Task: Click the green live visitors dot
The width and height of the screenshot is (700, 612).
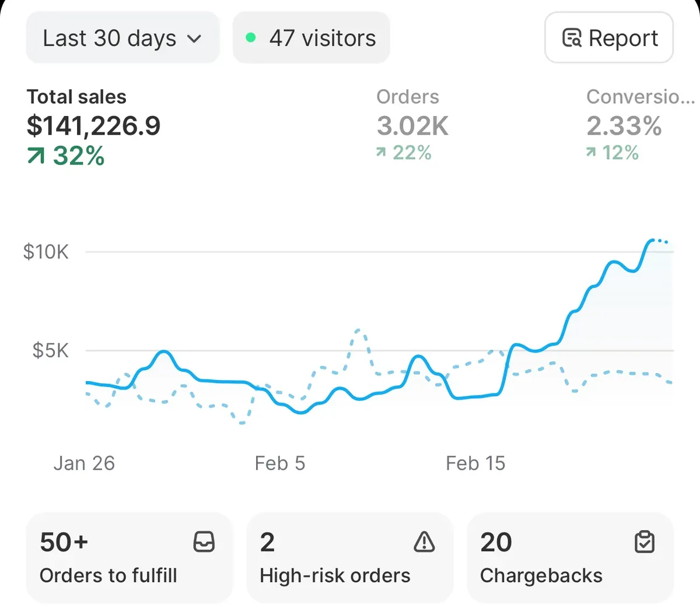Action: (x=251, y=38)
